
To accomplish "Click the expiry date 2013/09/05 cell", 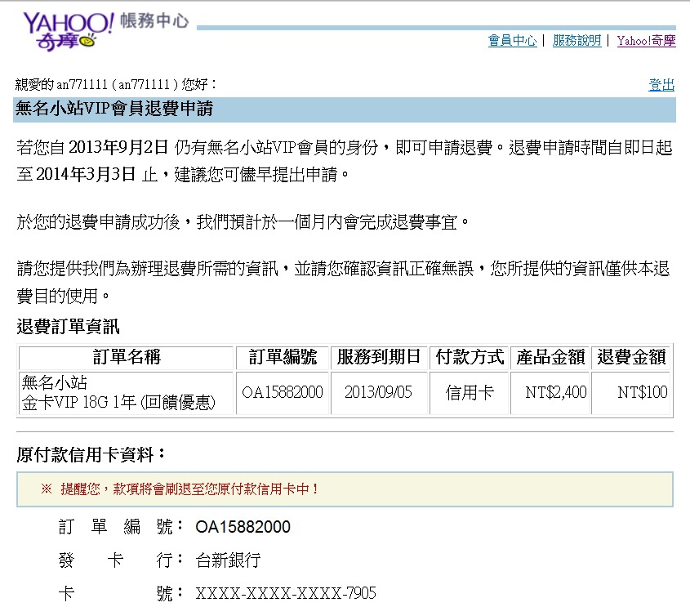I will [378, 393].
